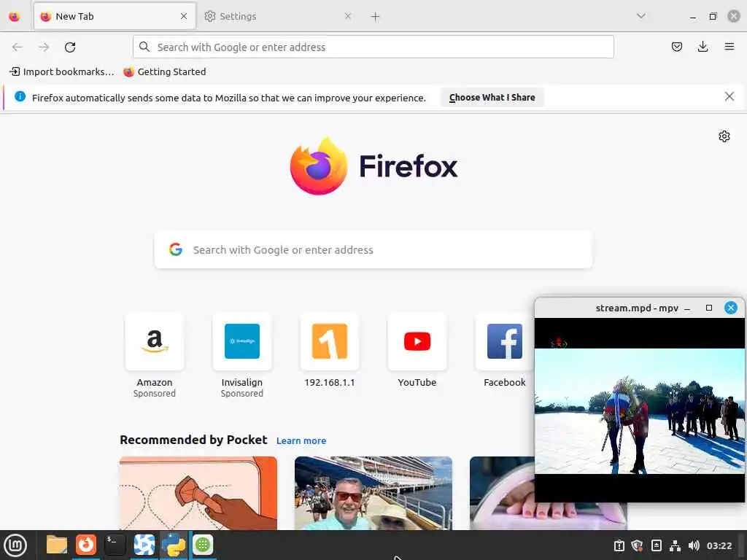The width and height of the screenshot is (747, 560).
Task: Open the Linux Mint start menu
Action: coord(15,545)
